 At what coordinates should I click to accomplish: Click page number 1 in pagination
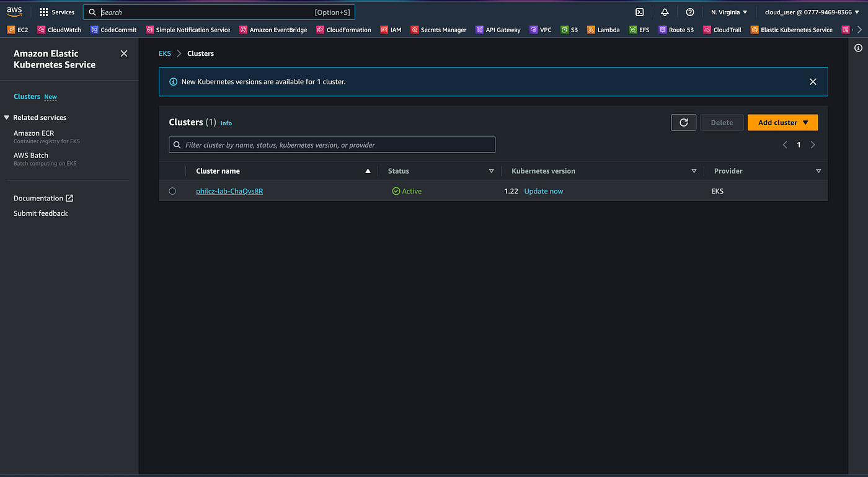pyautogui.click(x=799, y=145)
